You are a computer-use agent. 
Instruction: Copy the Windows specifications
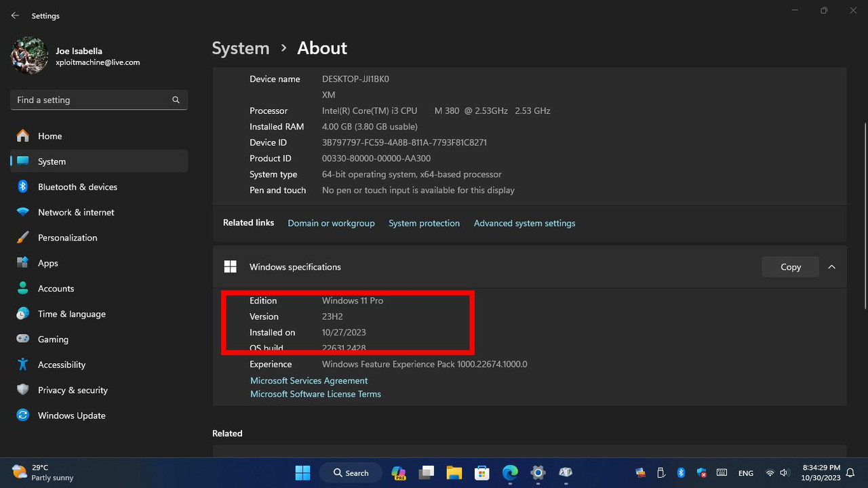point(791,267)
